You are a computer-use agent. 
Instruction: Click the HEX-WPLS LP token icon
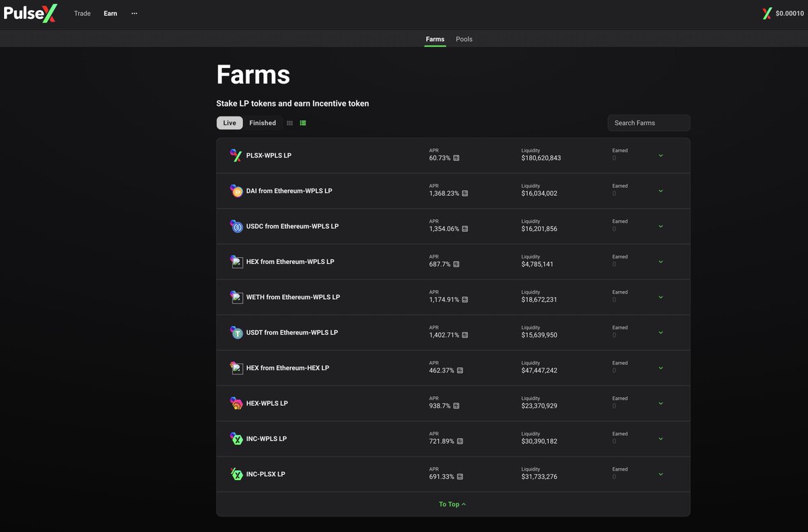(236, 403)
